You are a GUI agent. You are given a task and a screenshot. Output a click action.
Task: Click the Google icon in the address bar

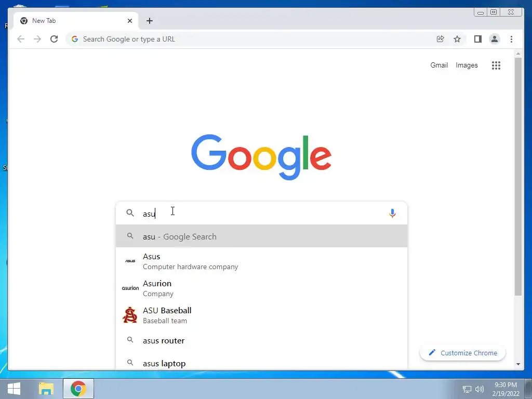coord(75,39)
